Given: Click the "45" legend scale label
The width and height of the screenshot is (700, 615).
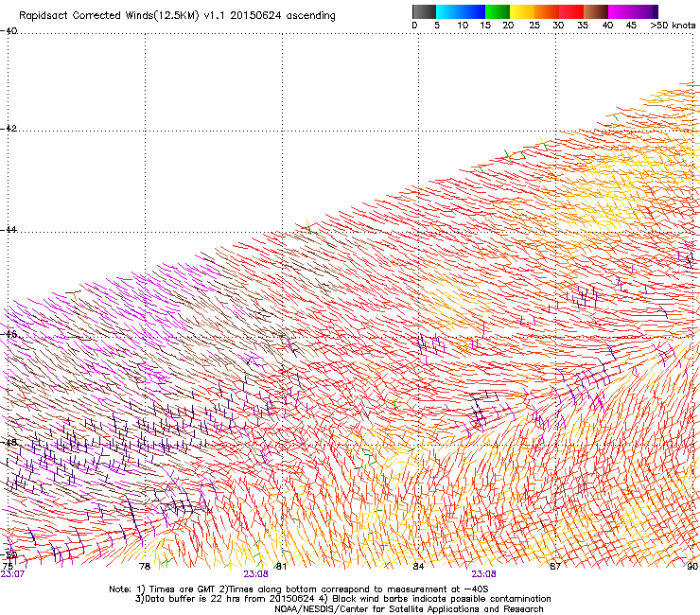Looking at the screenshot, I should [x=631, y=26].
